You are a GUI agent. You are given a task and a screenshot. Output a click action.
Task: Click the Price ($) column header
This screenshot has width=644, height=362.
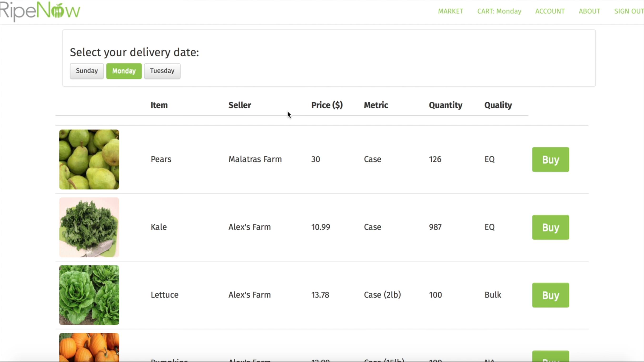(327, 105)
